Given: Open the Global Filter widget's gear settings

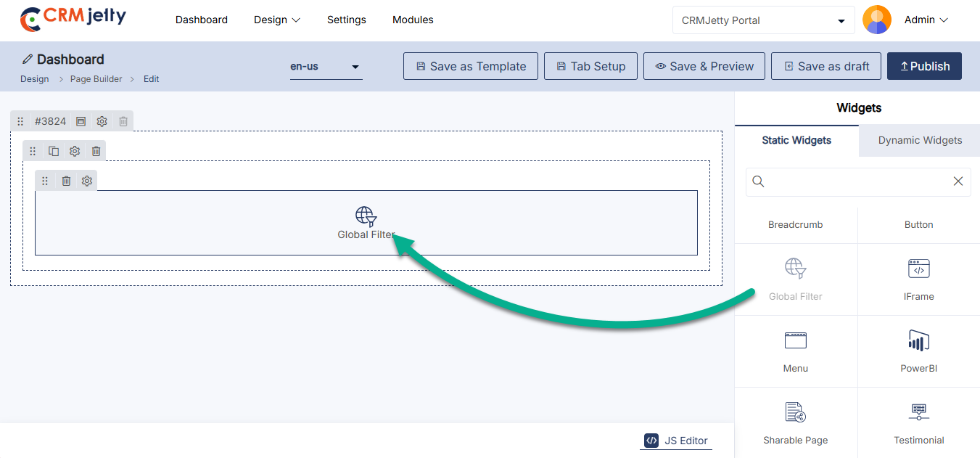Looking at the screenshot, I should (87, 181).
